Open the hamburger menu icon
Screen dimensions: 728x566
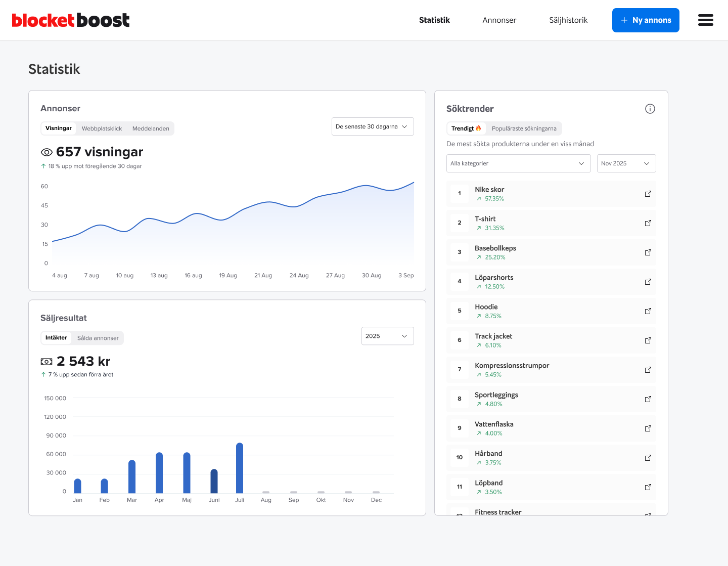click(705, 20)
